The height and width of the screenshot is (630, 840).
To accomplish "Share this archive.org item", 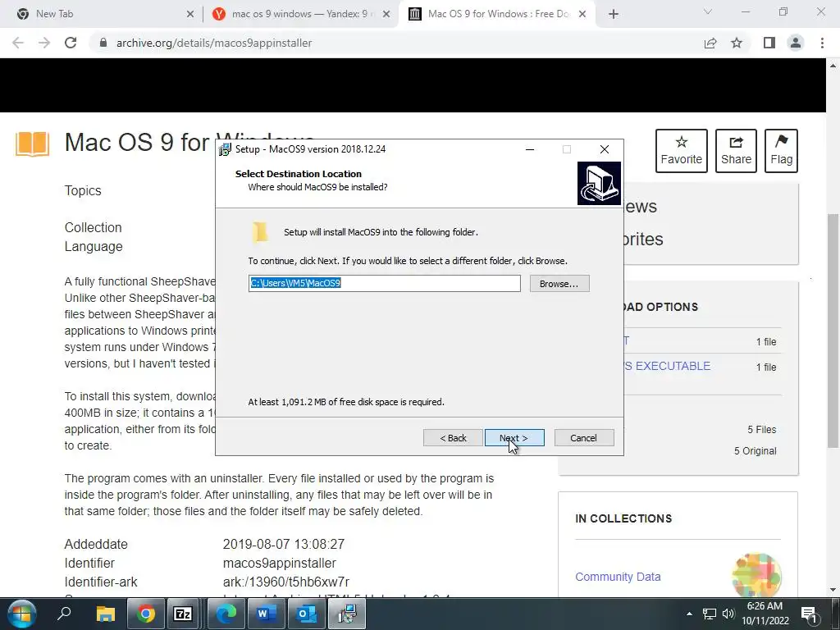I will (x=736, y=151).
